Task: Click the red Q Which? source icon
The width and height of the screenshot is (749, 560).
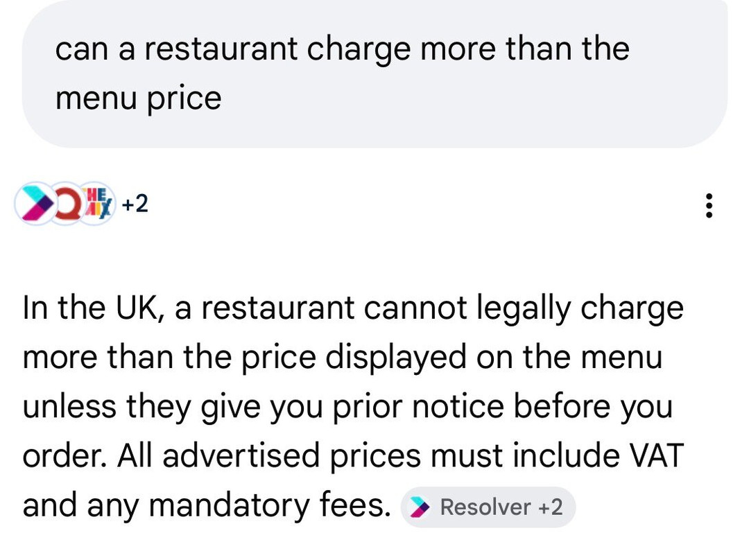Action: tap(67, 204)
